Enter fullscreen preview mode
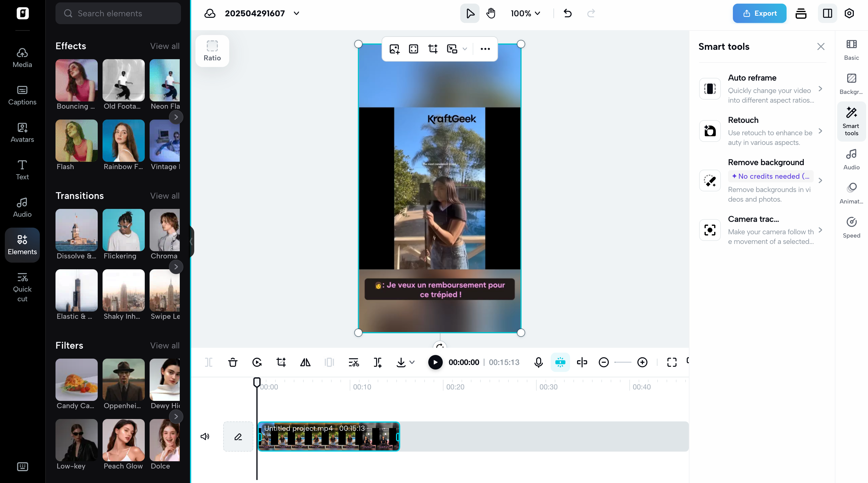The height and width of the screenshot is (483, 868). [x=672, y=362]
